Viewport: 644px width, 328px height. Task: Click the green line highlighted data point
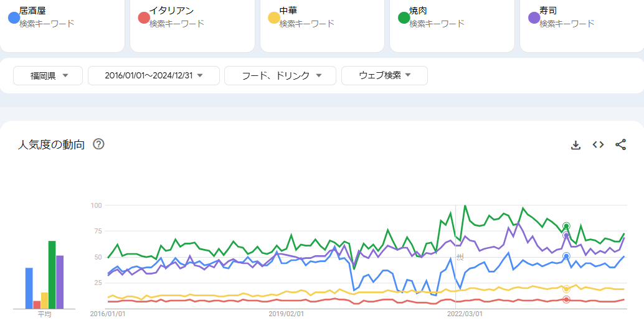[x=566, y=226]
